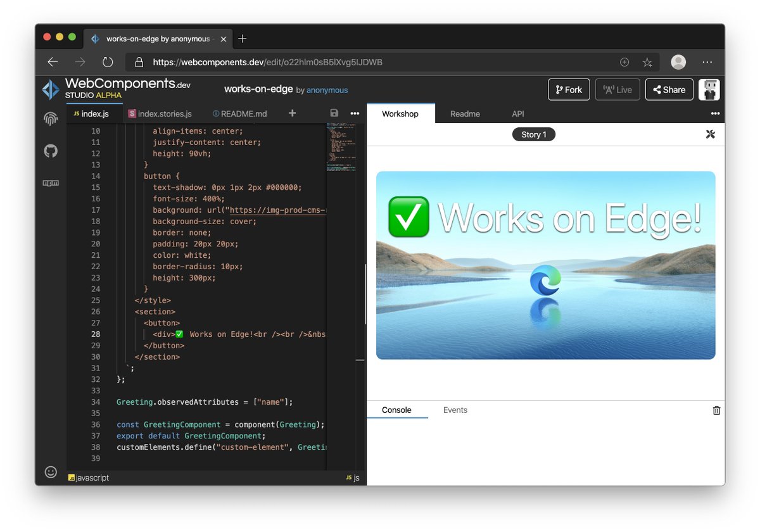Open the tools wrench icon in Workshop
This screenshot has height=532, width=760.
coord(710,134)
